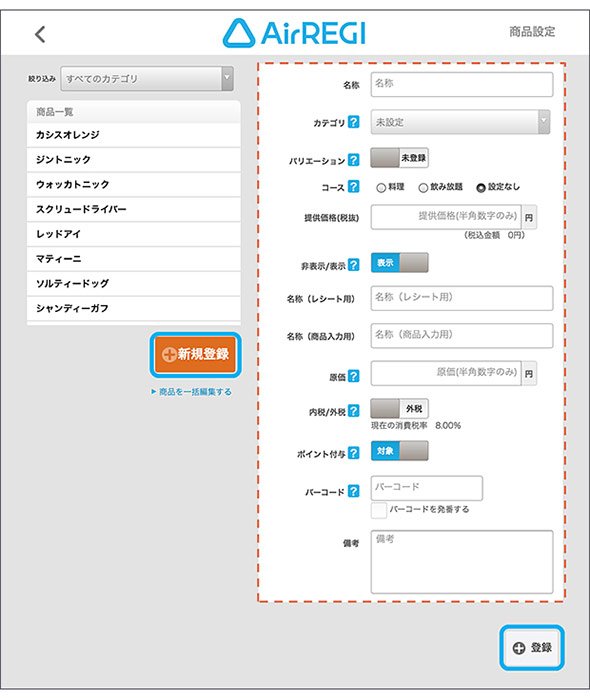
Task: Toggle the 表示 visibility switch
Action: point(400,263)
